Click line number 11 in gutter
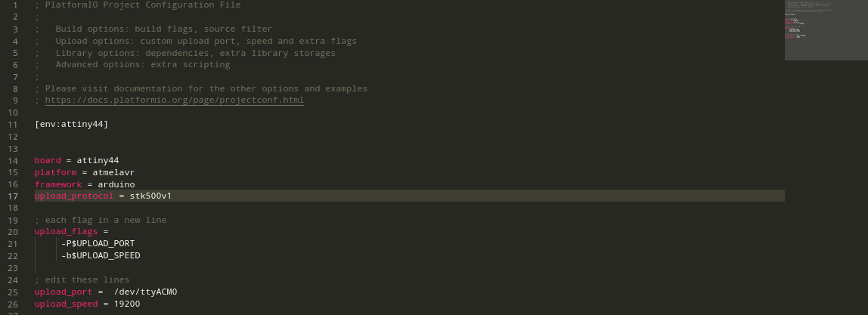This screenshot has height=315, width=868. click(x=14, y=125)
